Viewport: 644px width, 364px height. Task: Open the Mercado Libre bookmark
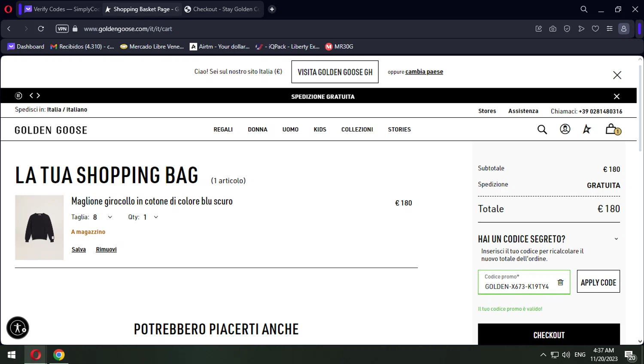[152, 46]
